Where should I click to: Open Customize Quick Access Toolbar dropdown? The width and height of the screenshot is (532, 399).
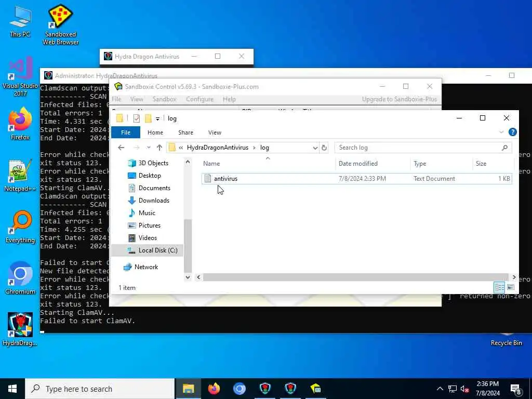point(157,119)
